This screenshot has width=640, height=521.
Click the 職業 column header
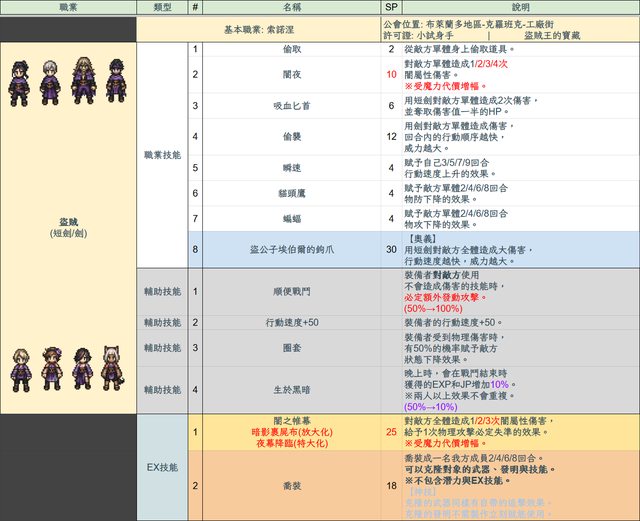(x=67, y=7)
